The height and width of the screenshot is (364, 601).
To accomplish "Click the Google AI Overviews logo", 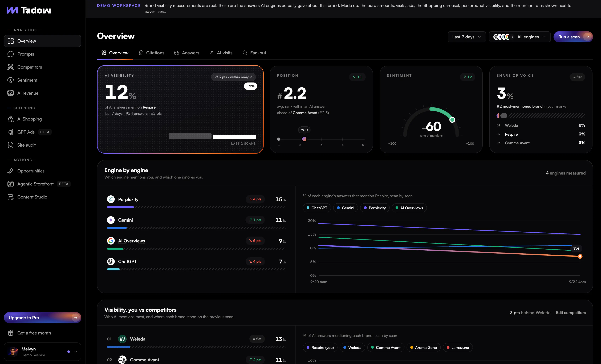I will pyautogui.click(x=111, y=241).
